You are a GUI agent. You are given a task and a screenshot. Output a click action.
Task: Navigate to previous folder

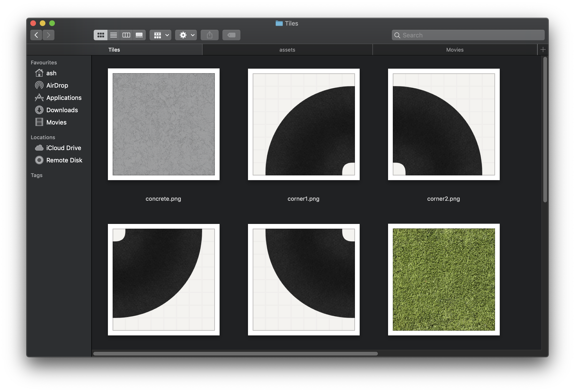click(36, 35)
